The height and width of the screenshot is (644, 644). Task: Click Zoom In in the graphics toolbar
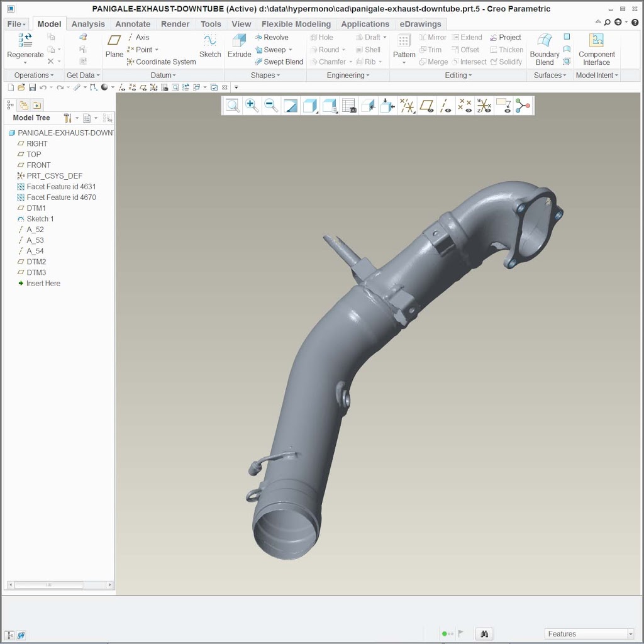pos(252,106)
